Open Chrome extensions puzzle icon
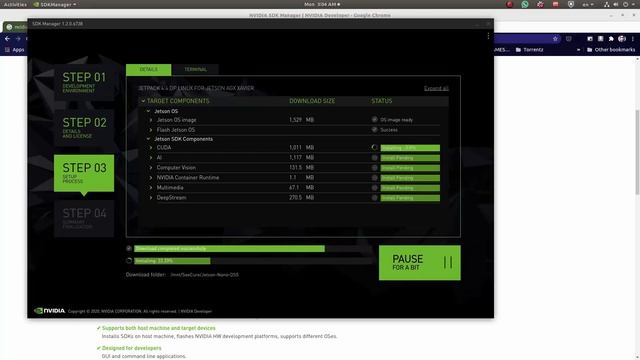 [611, 39]
